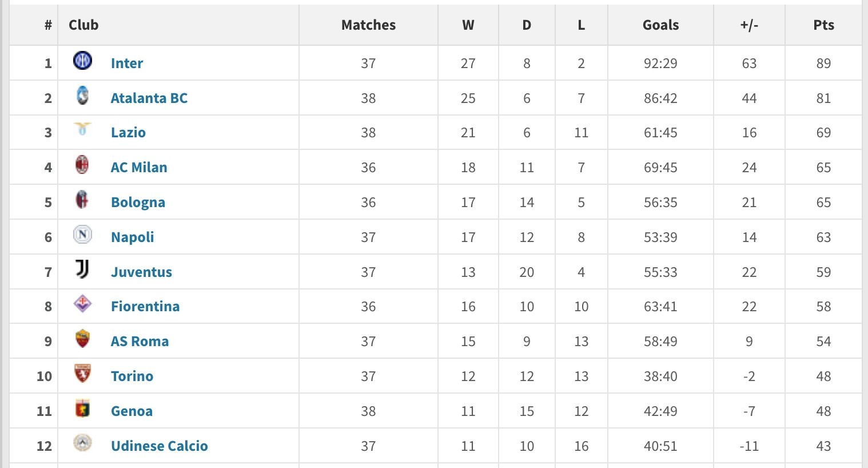Open the Udinese Calcio club link
868x468 pixels.
pyautogui.click(x=159, y=446)
